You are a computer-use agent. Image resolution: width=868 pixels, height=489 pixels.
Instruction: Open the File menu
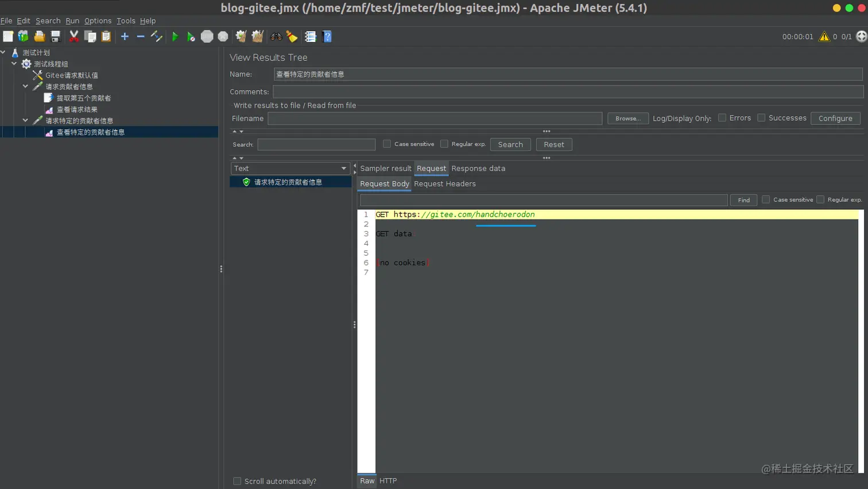coord(6,21)
